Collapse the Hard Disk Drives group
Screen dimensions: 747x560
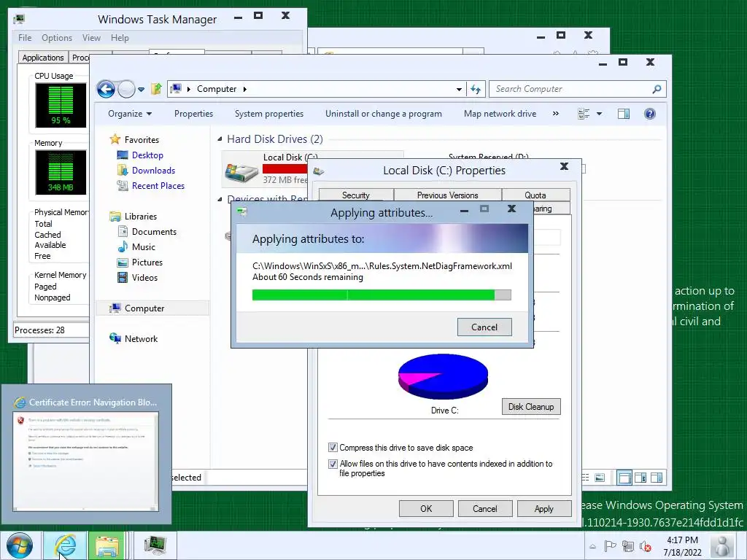click(x=220, y=139)
